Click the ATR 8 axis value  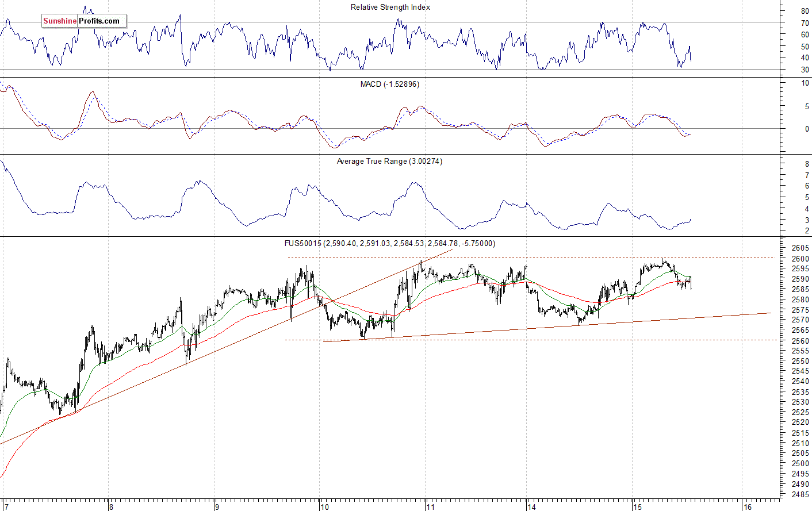[807, 164]
